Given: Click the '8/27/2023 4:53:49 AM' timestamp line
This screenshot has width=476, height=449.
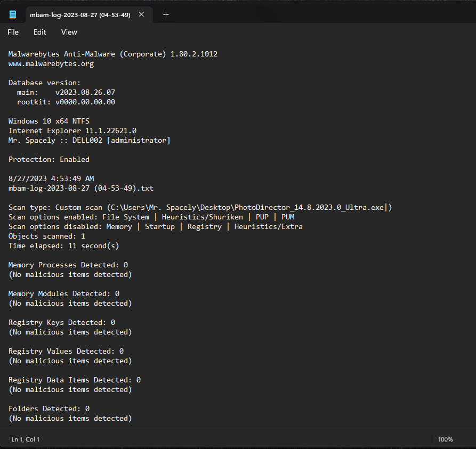Looking at the screenshot, I should pos(51,178).
